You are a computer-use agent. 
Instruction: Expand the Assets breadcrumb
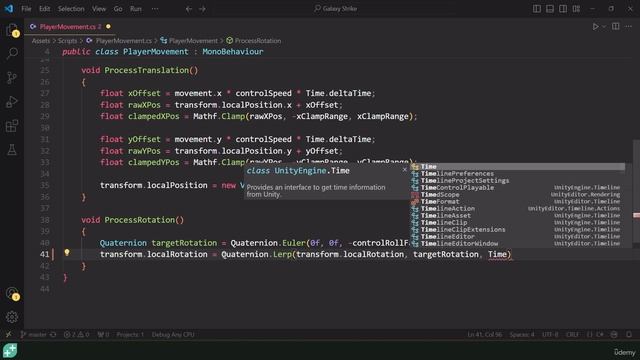(41, 41)
